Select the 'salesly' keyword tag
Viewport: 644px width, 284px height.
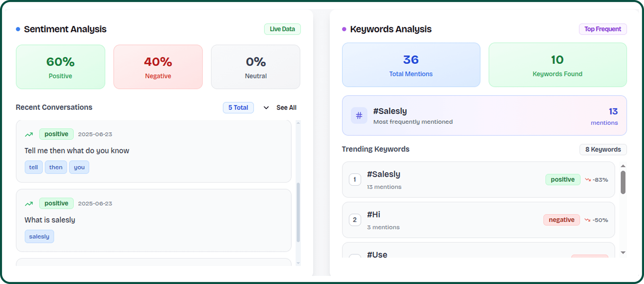pyautogui.click(x=39, y=236)
